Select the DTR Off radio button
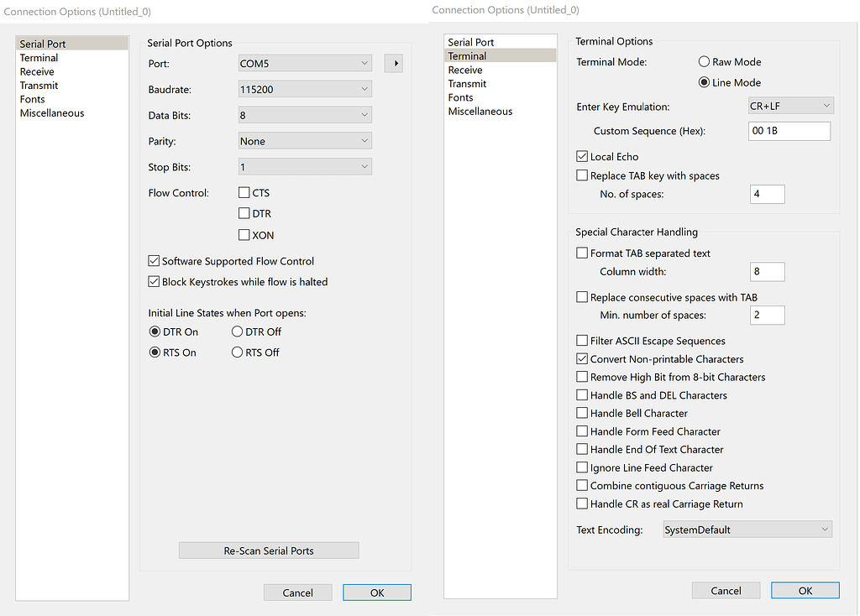 tap(238, 331)
